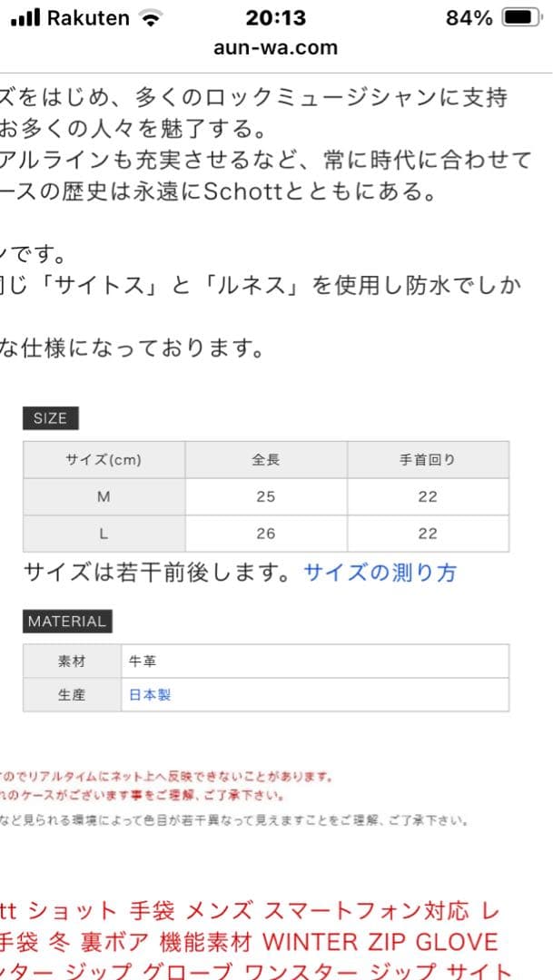Tap the aun-wa.com address bar
The width and height of the screenshot is (553, 980).
[276, 46]
